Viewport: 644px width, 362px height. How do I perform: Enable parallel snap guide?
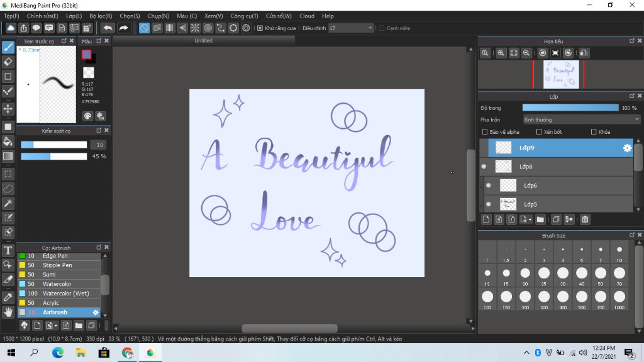(157, 28)
